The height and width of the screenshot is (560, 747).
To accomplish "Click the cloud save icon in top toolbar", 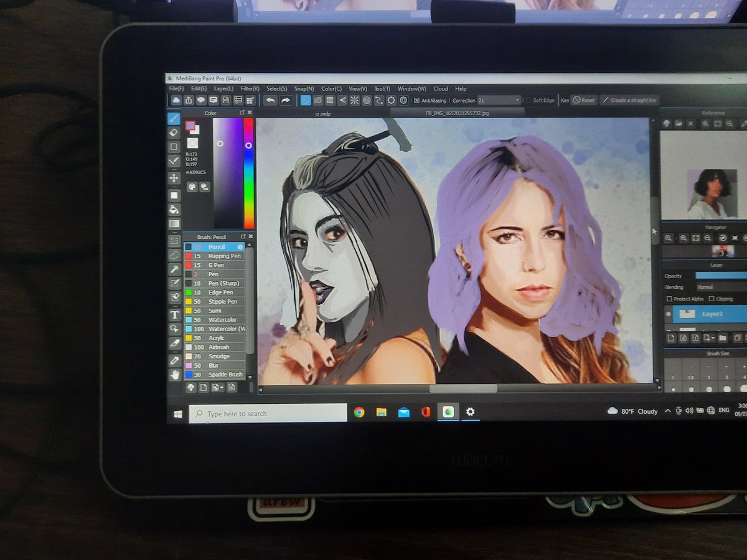I will coord(176,100).
